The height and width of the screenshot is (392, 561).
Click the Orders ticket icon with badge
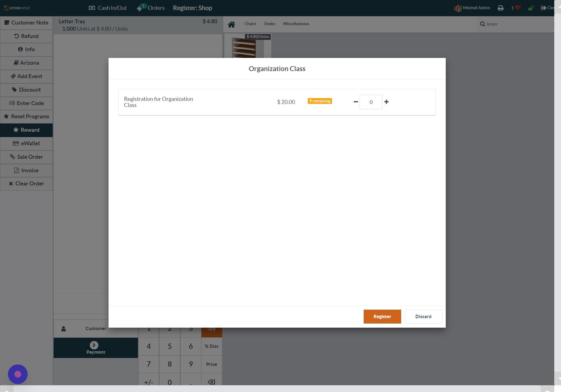(141, 7)
